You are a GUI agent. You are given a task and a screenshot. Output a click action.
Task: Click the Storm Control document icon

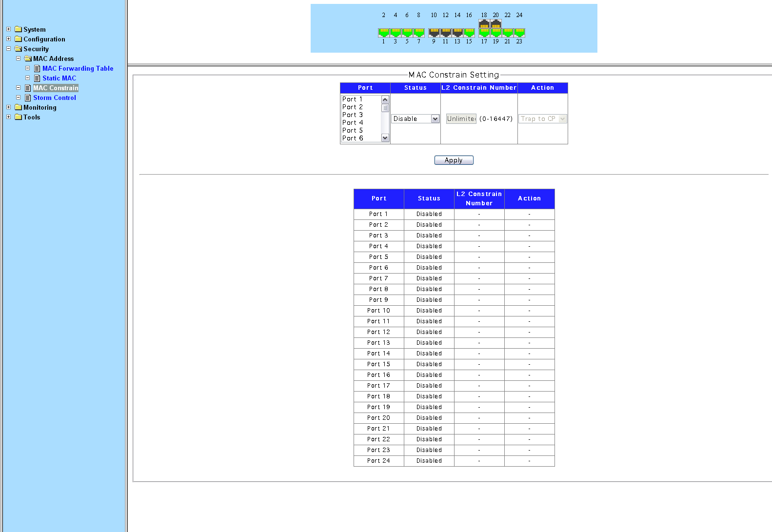pyautogui.click(x=28, y=98)
